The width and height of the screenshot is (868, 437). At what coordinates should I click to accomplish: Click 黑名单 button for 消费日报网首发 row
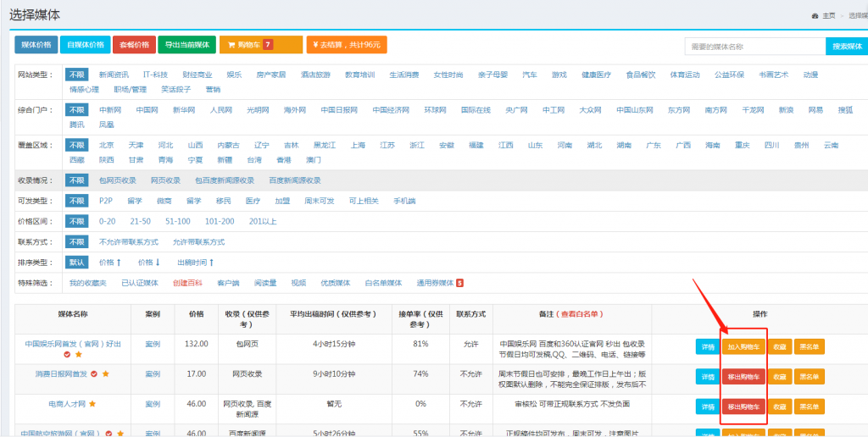[809, 376]
